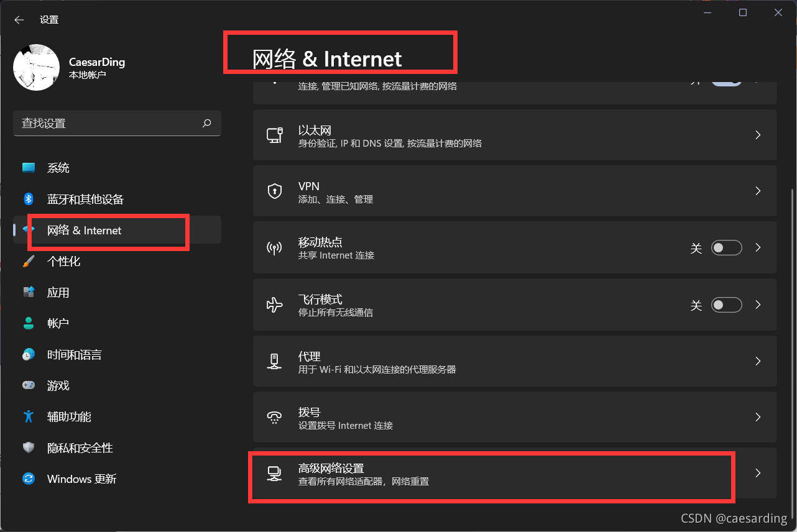The image size is (797, 532).
Task: Maximize the Settings window
Action: pos(743,12)
